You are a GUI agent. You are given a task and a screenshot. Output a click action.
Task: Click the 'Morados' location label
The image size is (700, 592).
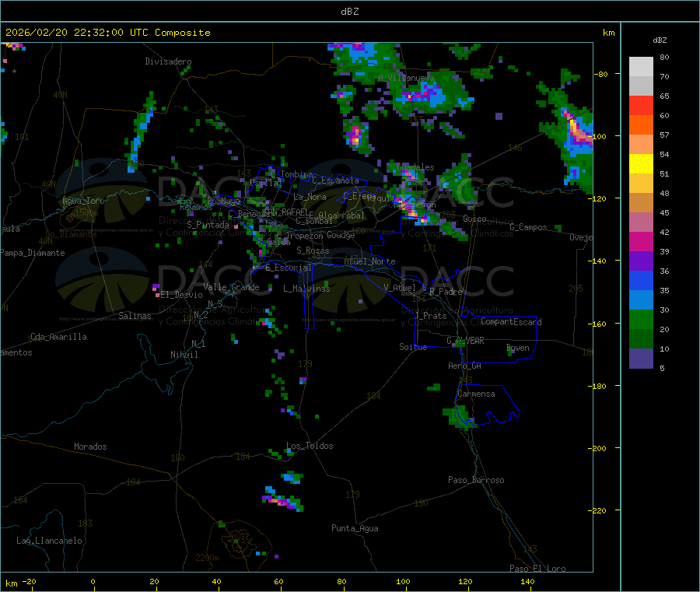tap(90, 447)
